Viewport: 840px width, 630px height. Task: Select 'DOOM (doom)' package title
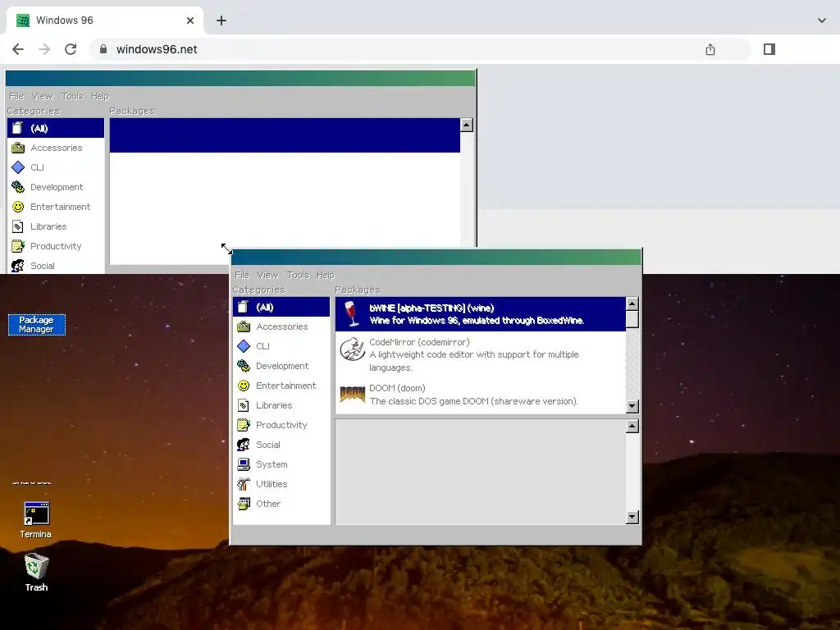[x=397, y=388]
